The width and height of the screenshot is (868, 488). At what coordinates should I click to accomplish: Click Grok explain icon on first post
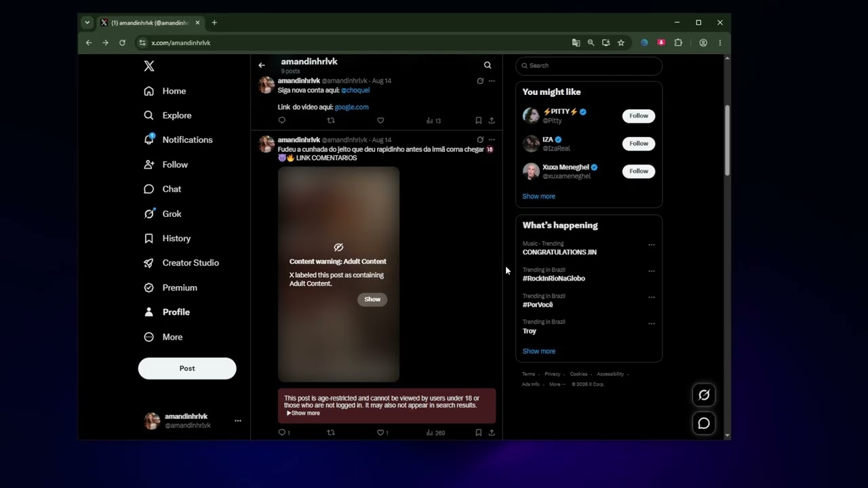pos(480,81)
